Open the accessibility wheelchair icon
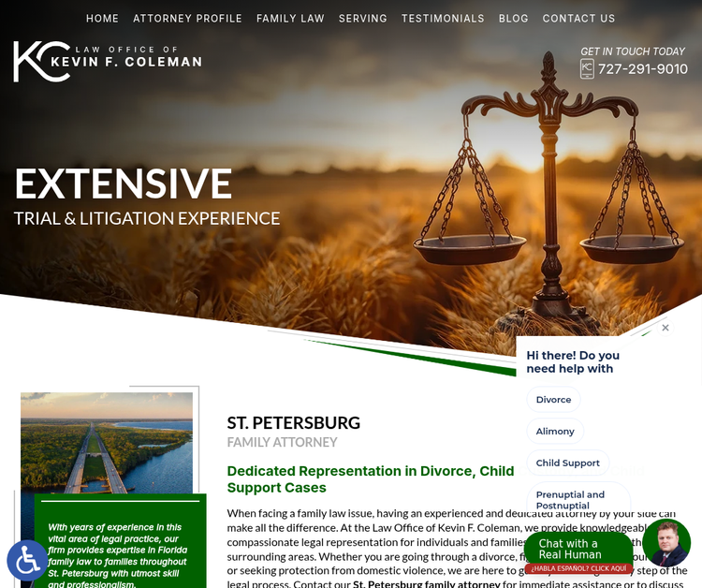 (27, 560)
